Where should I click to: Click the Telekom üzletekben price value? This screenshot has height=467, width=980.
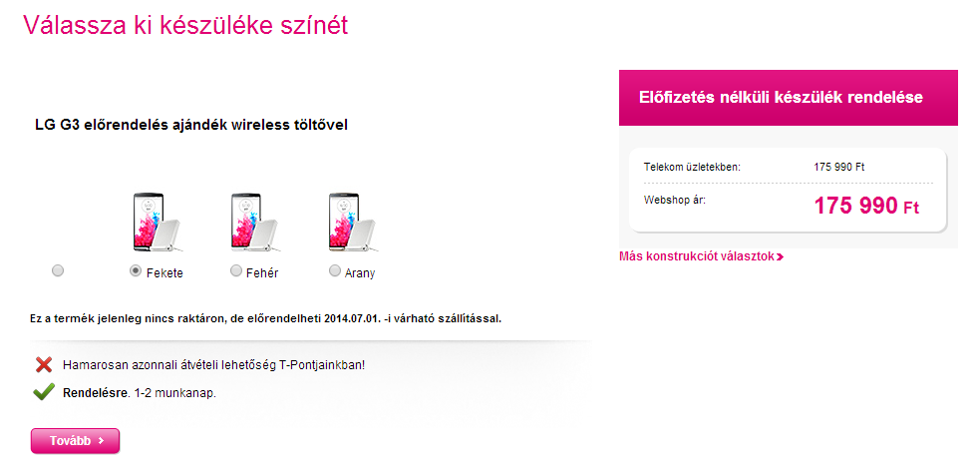tap(838, 167)
